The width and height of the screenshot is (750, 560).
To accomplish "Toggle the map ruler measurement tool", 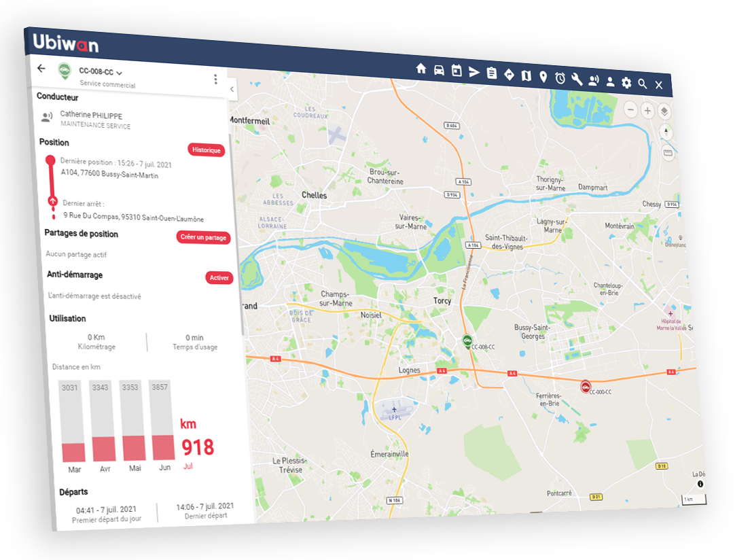I will point(667,154).
